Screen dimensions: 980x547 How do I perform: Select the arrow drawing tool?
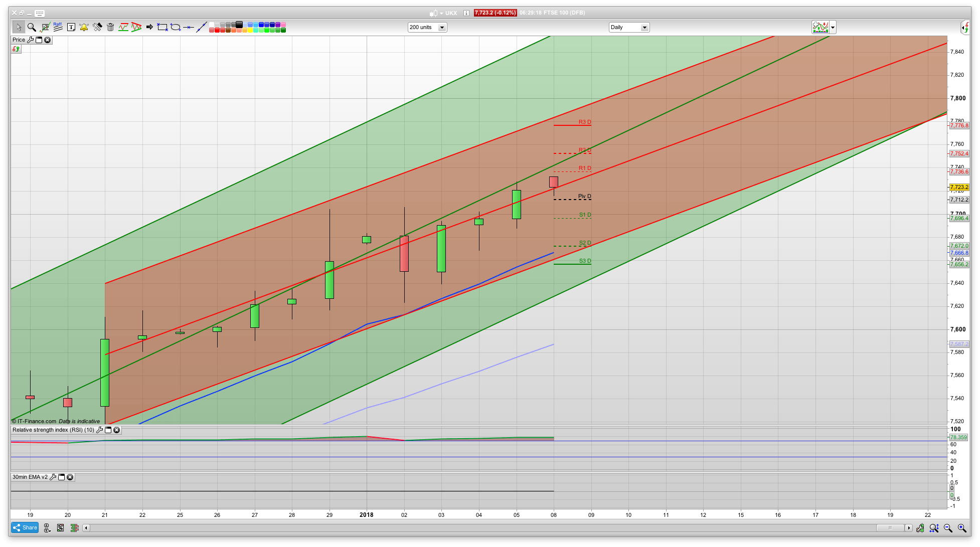click(x=149, y=27)
